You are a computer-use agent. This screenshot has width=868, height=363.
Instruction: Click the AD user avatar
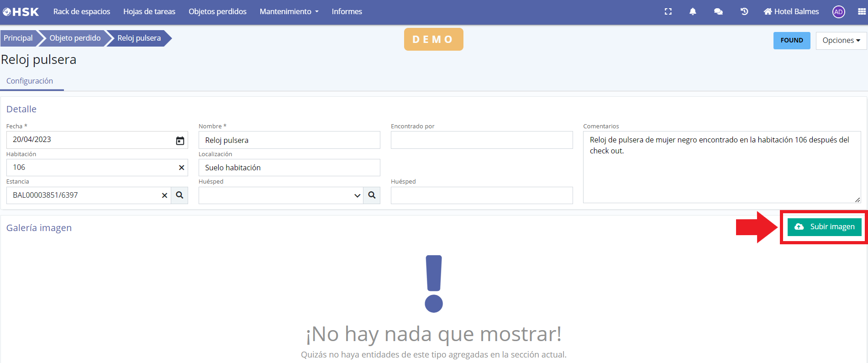click(838, 12)
